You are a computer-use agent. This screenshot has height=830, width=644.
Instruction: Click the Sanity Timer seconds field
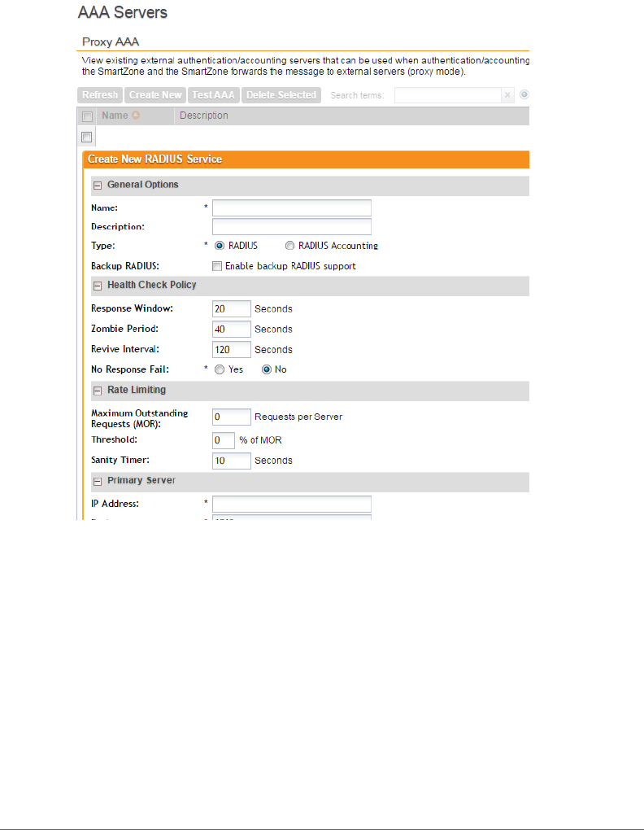coord(232,461)
